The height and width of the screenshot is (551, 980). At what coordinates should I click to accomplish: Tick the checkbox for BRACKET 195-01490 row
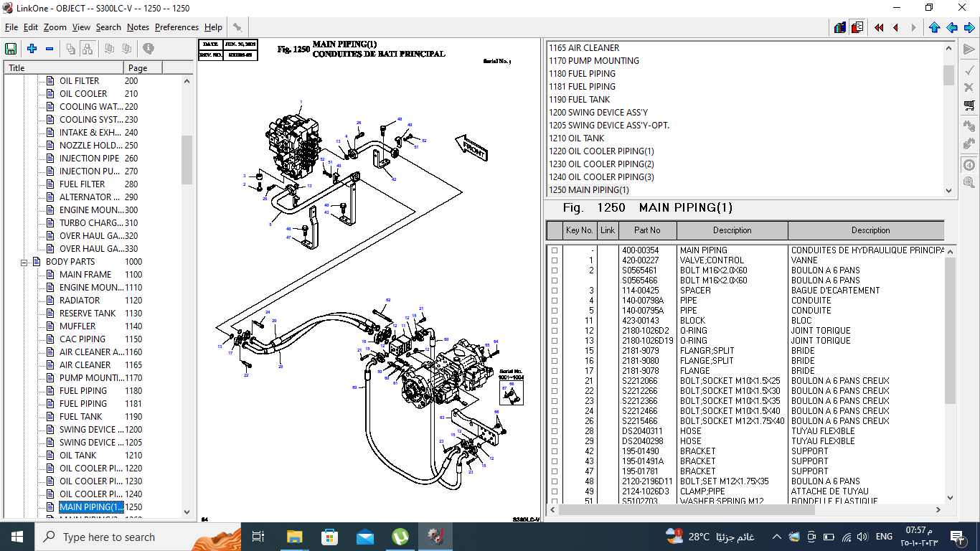[555, 451]
